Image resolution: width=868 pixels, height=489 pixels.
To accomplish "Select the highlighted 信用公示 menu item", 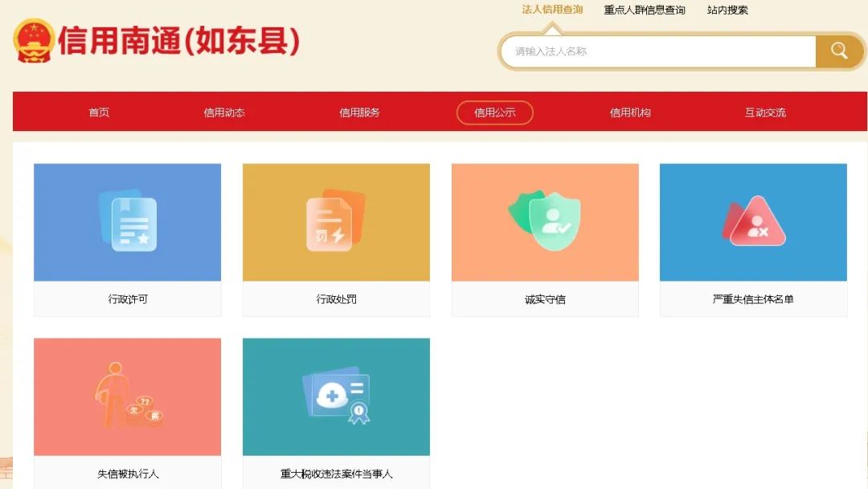I will tap(495, 113).
